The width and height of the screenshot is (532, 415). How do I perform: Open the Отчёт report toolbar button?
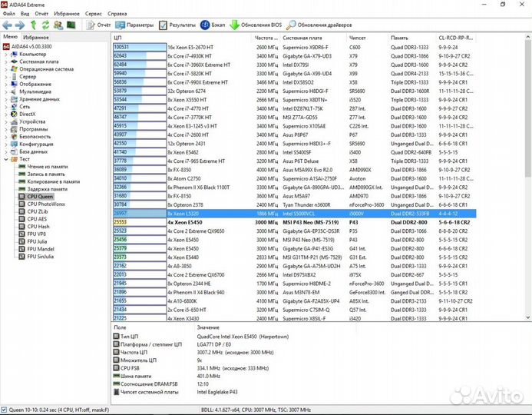click(98, 25)
